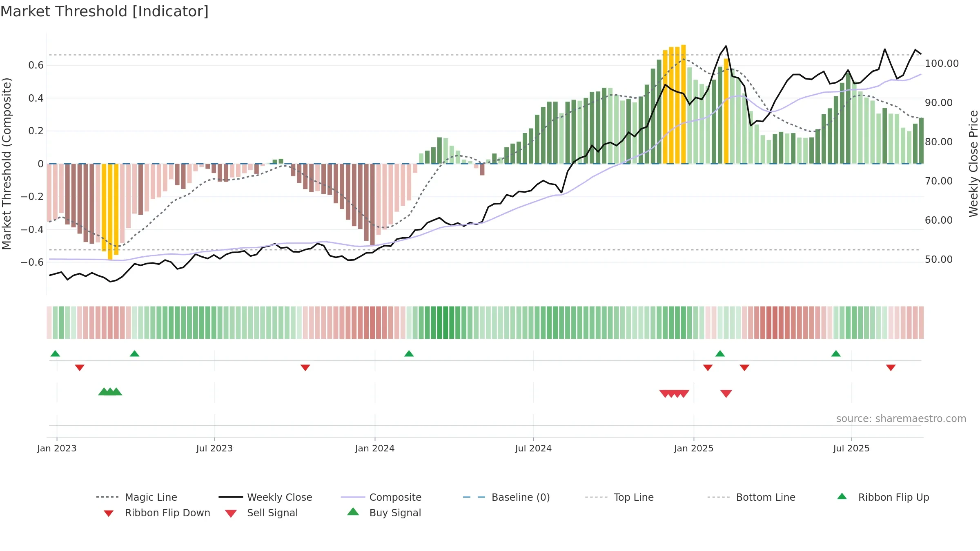Click the 100.00 right price axis label
This screenshot has width=980, height=551.
click(x=942, y=64)
